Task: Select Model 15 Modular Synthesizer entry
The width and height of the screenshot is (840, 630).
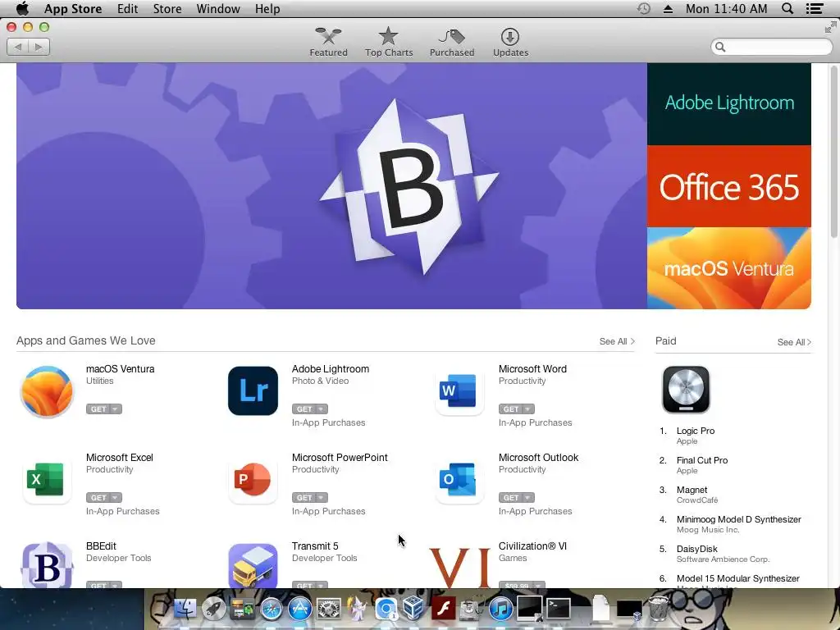Action: 737,578
